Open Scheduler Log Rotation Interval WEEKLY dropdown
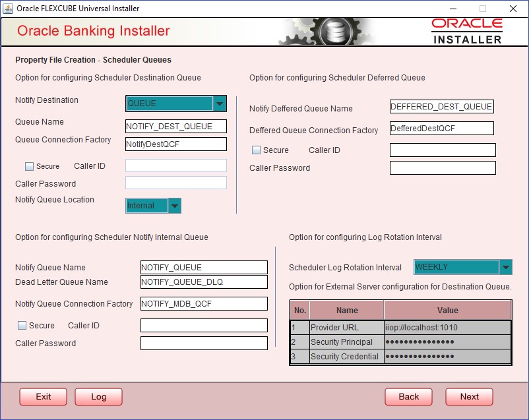Screen dimensions: 529x420 tap(463, 267)
